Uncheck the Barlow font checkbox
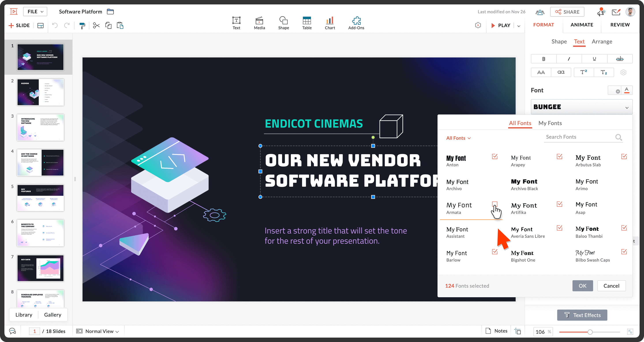This screenshot has height=342, width=644. point(494,252)
